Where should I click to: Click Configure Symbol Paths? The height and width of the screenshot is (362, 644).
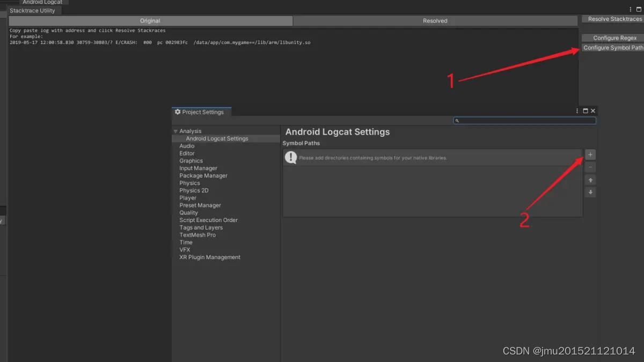pyautogui.click(x=613, y=47)
